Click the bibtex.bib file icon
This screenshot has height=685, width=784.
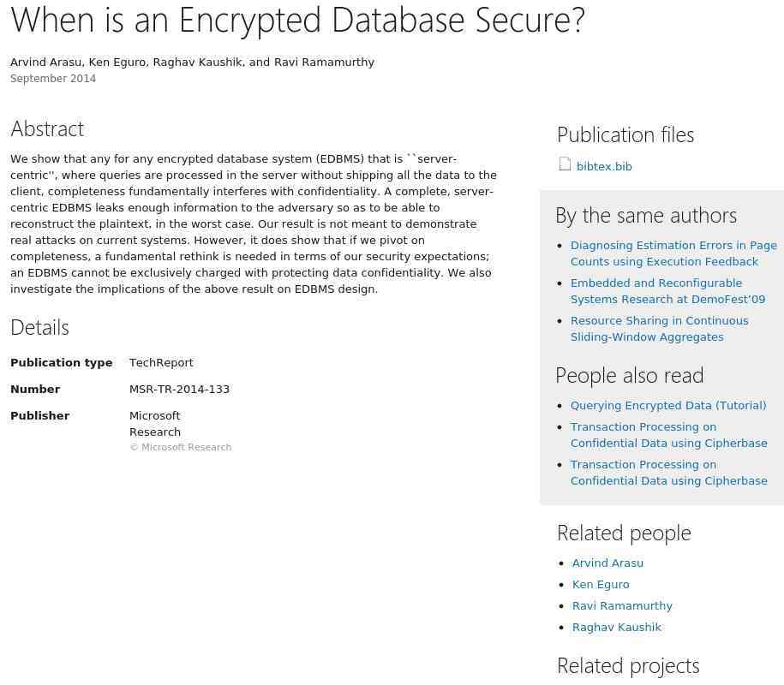click(x=565, y=164)
